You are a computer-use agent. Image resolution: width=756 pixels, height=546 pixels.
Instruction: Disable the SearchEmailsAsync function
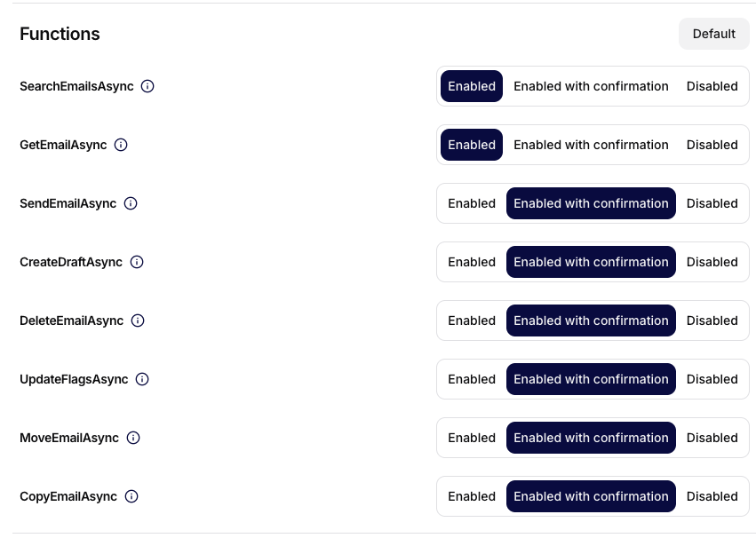click(x=712, y=86)
